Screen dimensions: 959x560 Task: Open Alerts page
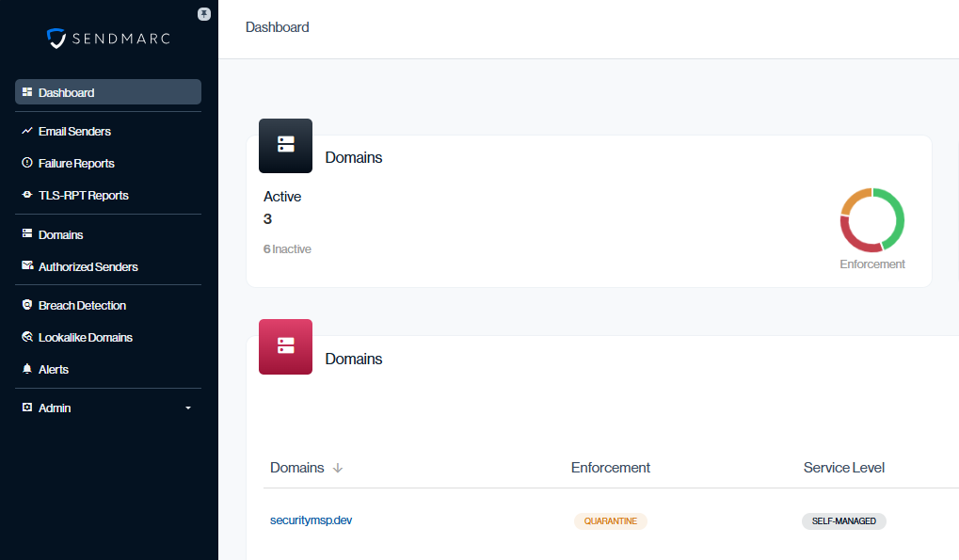click(54, 369)
